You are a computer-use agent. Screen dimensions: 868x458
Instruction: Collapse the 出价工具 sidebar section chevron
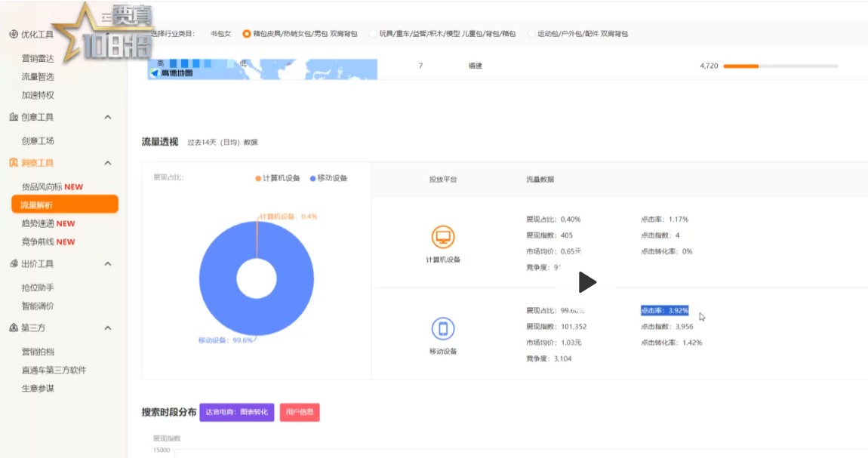108,264
